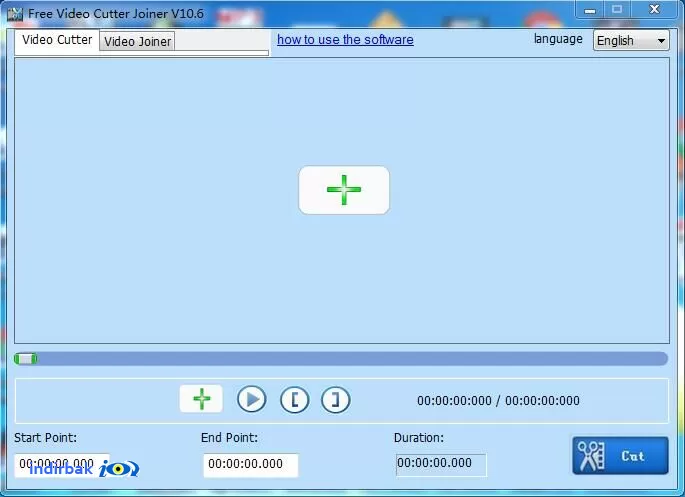The image size is (685, 497).
Task: Close the Free Video Cutter Joiner window
Action: (654, 10)
